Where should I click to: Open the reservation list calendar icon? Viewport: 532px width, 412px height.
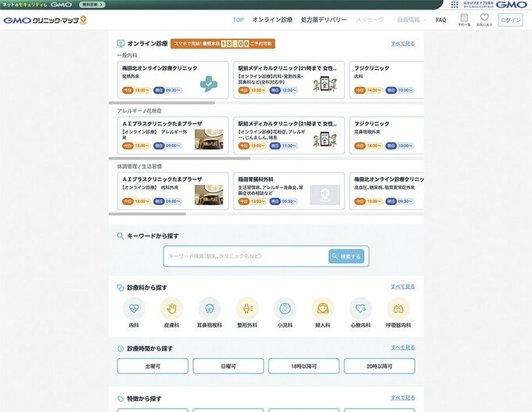pos(464,20)
